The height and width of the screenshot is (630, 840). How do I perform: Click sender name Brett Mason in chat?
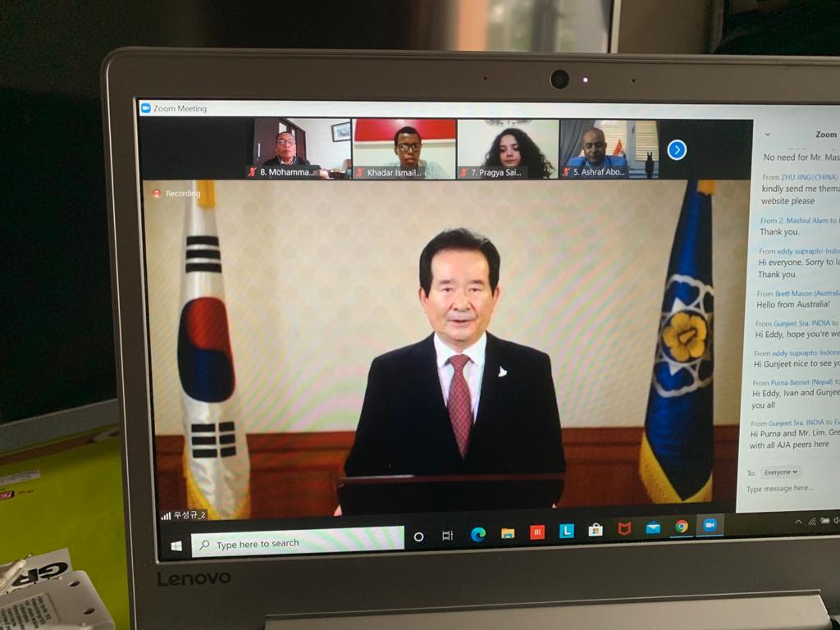pos(793,294)
